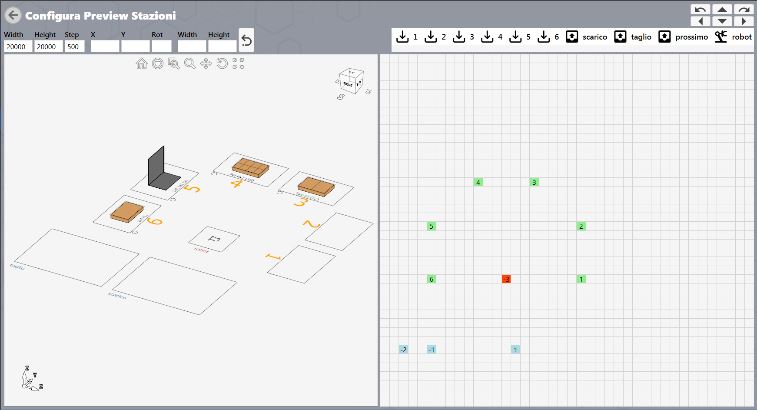This screenshot has height=410, width=757.
Task: Open the four-dot view options icon
Action: [x=238, y=63]
